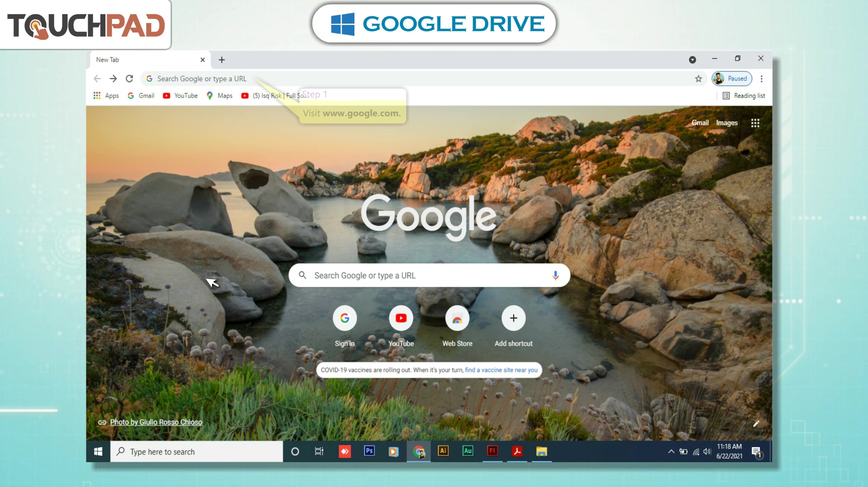Open the media player taskbar icon

click(394, 451)
